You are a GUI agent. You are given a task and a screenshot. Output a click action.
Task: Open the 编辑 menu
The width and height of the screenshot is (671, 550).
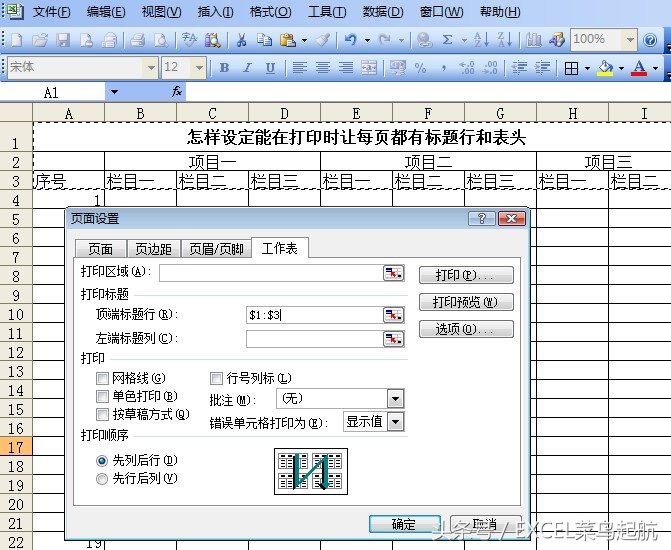(106, 12)
